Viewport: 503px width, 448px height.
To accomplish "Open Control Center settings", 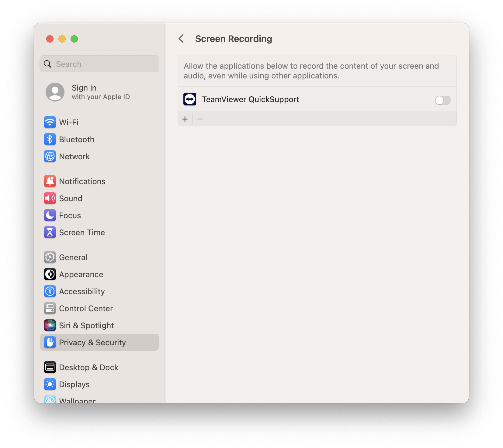I will (x=86, y=308).
